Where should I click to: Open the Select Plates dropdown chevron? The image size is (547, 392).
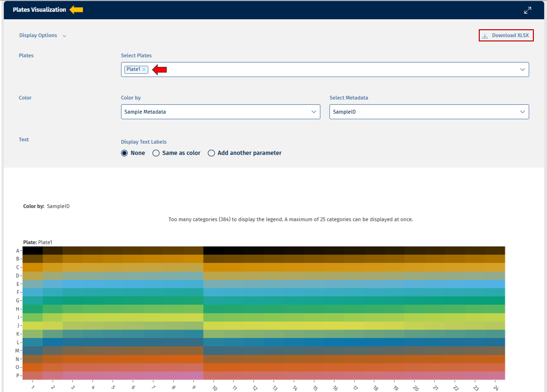(x=523, y=70)
